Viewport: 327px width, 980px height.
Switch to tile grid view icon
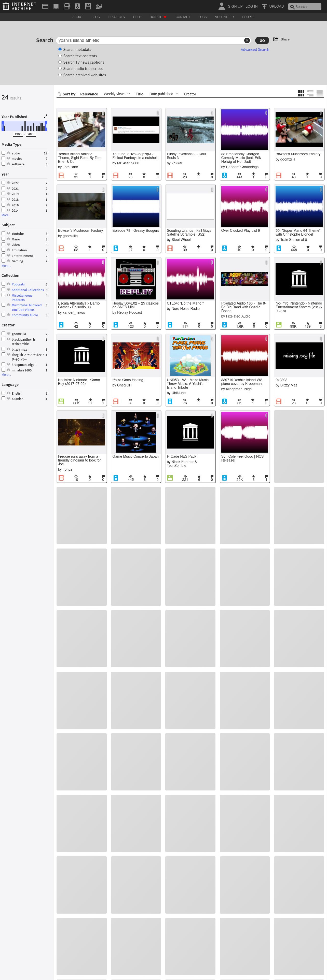click(301, 93)
